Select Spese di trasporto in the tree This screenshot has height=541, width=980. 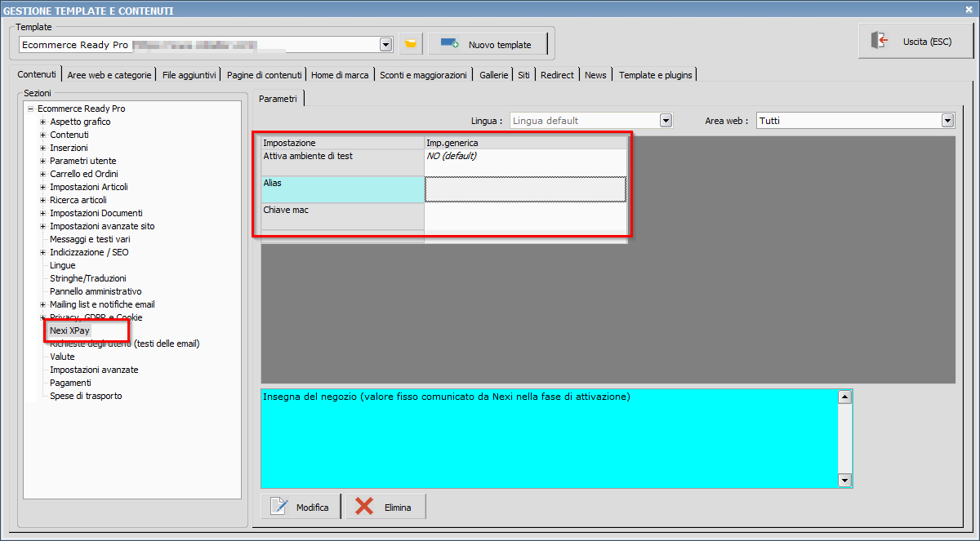pos(86,396)
